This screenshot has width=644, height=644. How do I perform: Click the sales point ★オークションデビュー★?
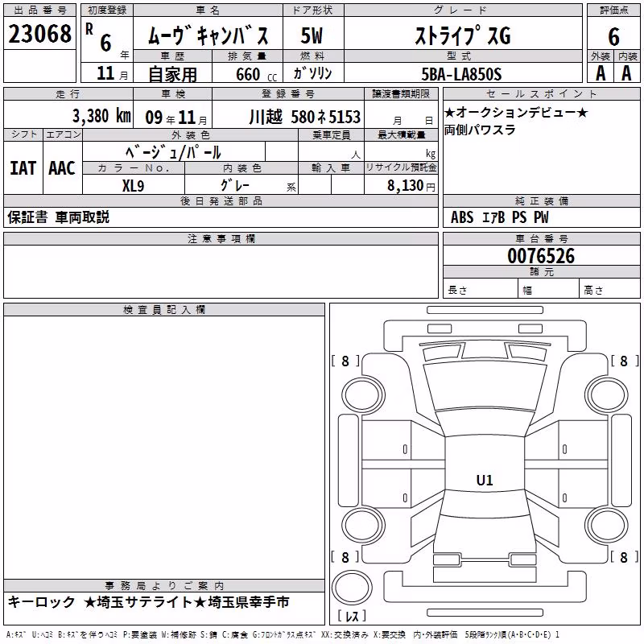[x=516, y=112]
